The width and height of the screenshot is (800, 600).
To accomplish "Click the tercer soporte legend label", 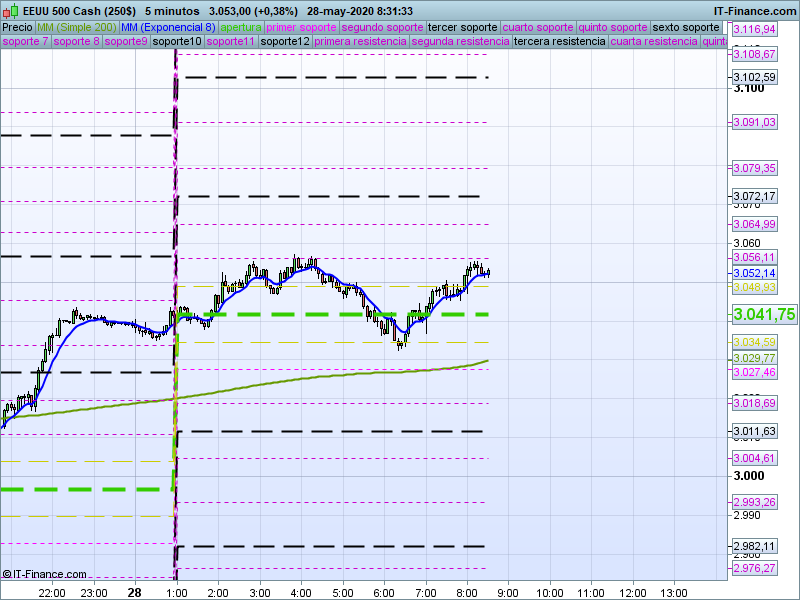I will pyautogui.click(x=462, y=27).
